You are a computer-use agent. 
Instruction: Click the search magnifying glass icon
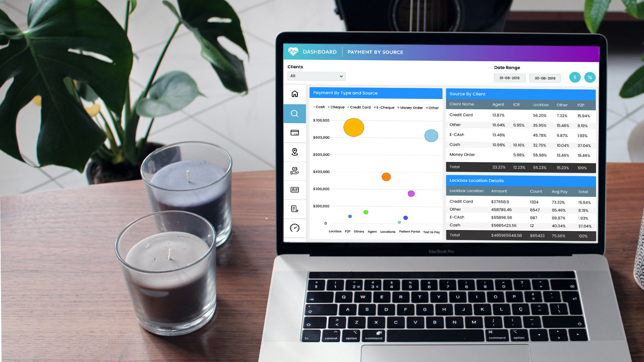[294, 113]
